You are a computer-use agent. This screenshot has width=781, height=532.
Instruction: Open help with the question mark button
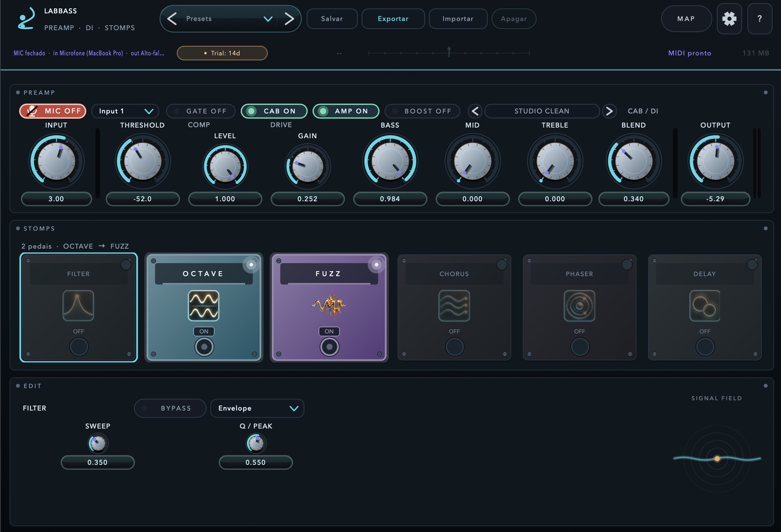(x=760, y=19)
